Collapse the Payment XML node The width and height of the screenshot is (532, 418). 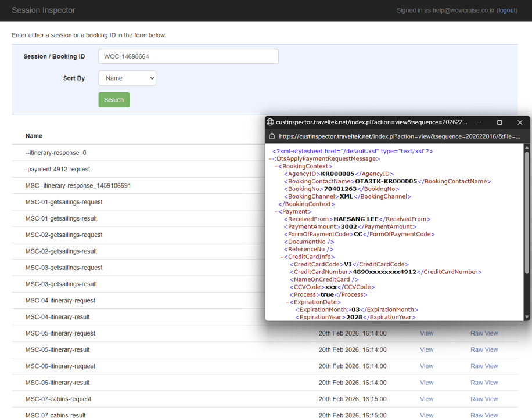pyautogui.click(x=276, y=212)
